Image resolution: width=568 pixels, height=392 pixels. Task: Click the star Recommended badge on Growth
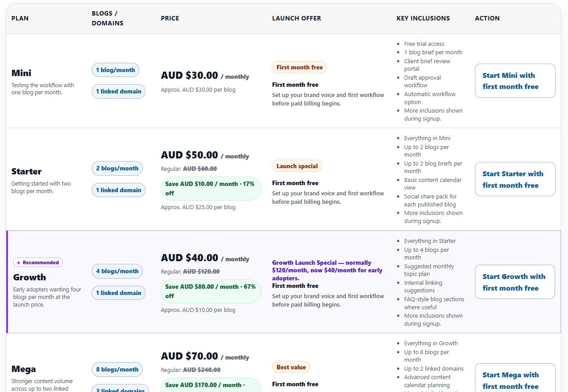(x=38, y=263)
